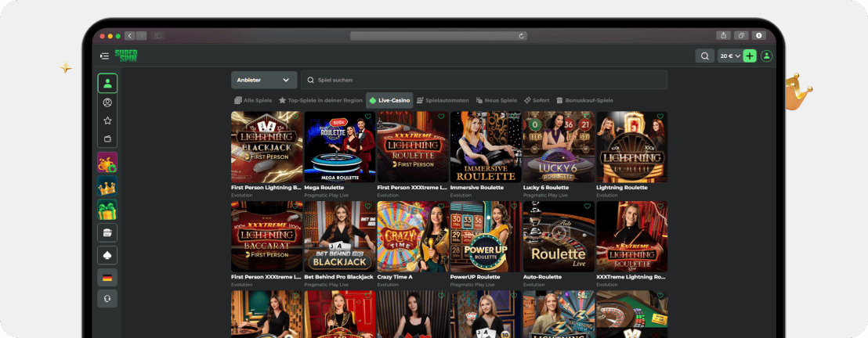The image size is (868, 338).
Task: Switch to the Sofort tab
Action: (x=537, y=100)
